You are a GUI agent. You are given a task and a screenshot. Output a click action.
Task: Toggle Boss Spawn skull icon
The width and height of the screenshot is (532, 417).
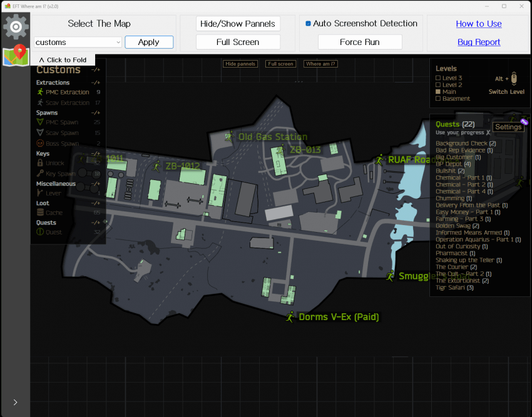40,143
